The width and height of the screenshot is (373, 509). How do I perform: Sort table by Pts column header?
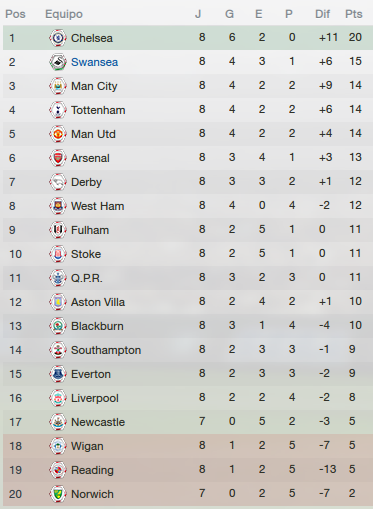coord(354,14)
